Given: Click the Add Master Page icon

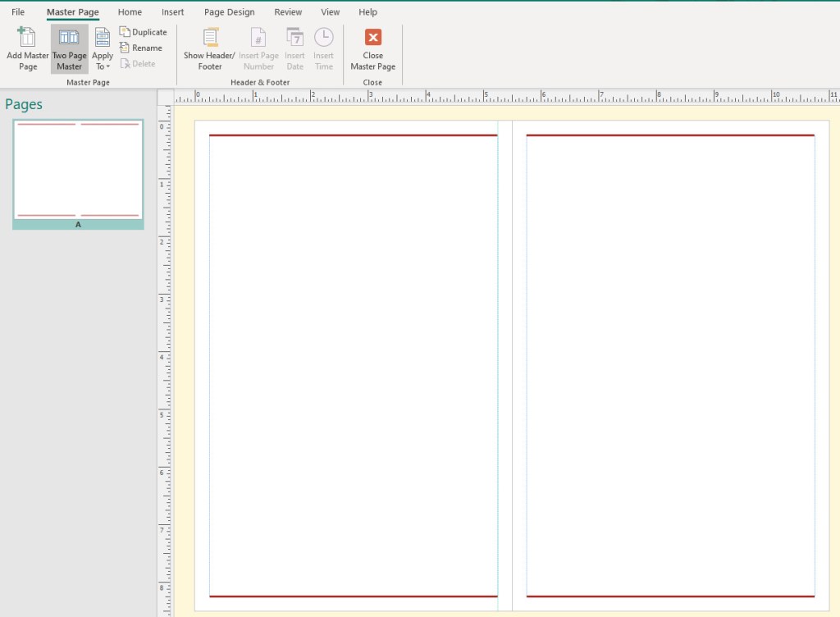Looking at the screenshot, I should pos(27,39).
